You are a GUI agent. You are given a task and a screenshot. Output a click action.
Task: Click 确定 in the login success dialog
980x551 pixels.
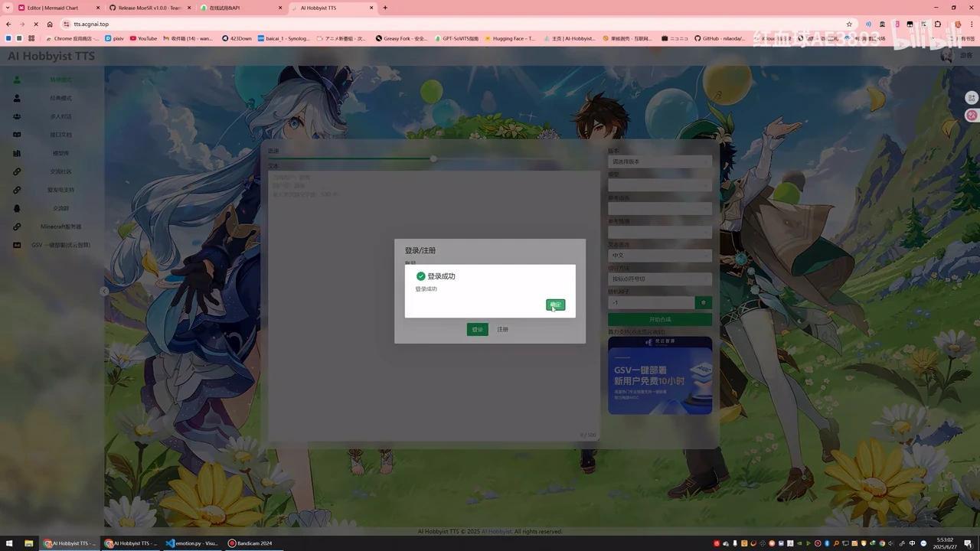[x=554, y=305]
